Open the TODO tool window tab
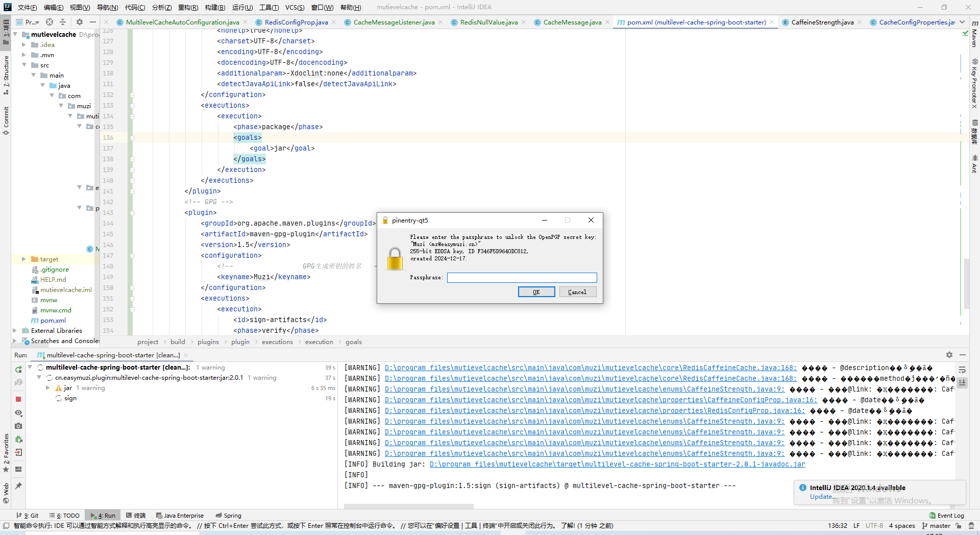Viewport: 980px width, 535px height. tap(64, 516)
